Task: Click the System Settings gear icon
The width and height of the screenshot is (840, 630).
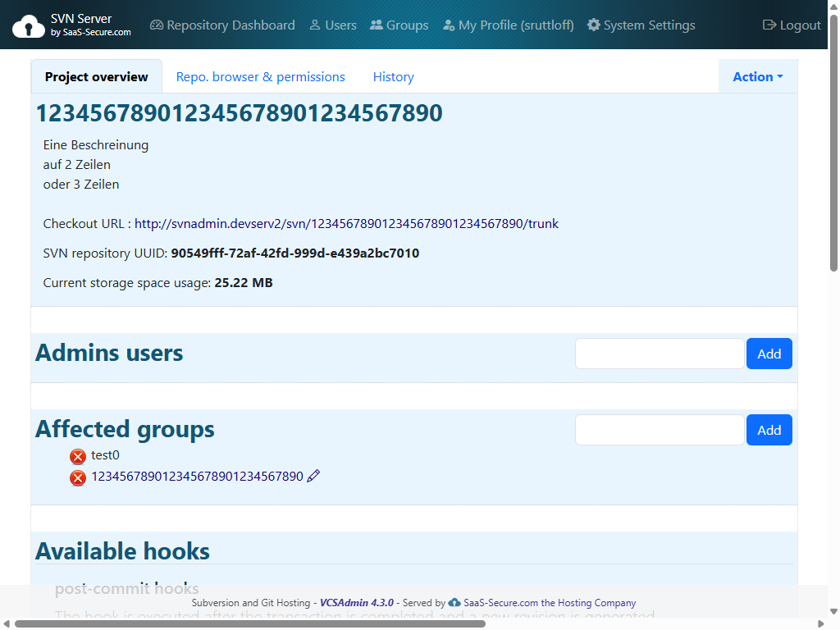Action: pos(593,25)
